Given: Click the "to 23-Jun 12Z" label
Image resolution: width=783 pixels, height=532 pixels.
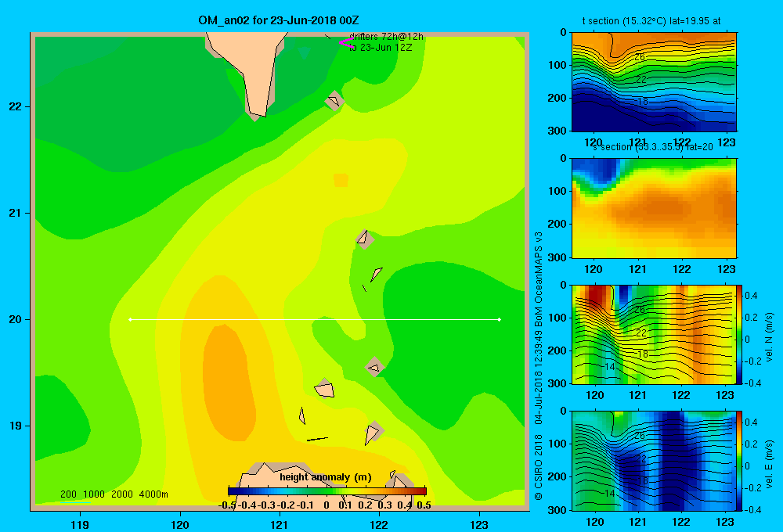Looking at the screenshot, I should (x=381, y=48).
